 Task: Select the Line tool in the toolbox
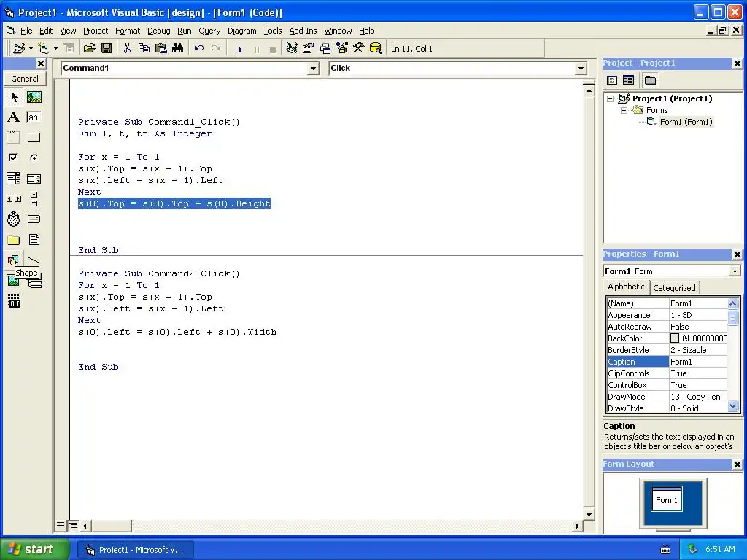pyautogui.click(x=34, y=260)
